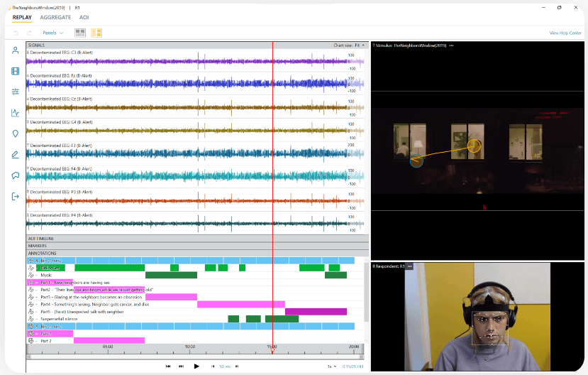Click the annotation icon beside Music row
Image resolution: width=588 pixels, height=375 pixels.
click(31, 275)
